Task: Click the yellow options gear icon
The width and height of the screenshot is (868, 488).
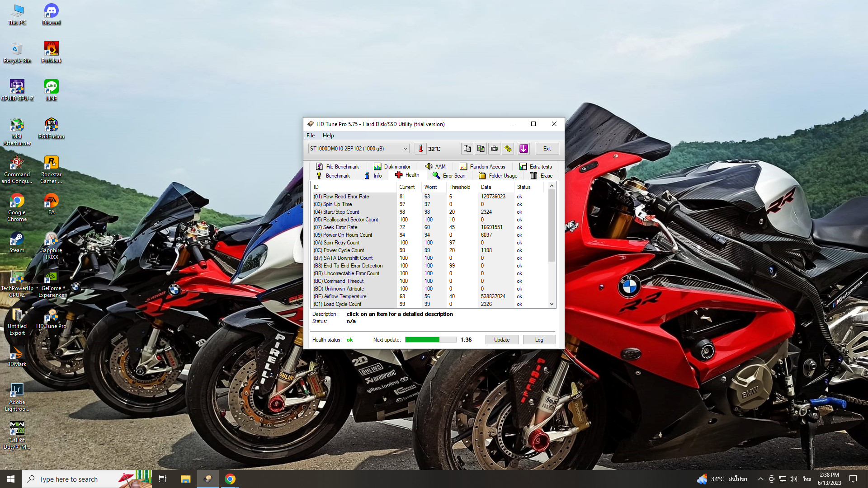Action: (x=508, y=149)
